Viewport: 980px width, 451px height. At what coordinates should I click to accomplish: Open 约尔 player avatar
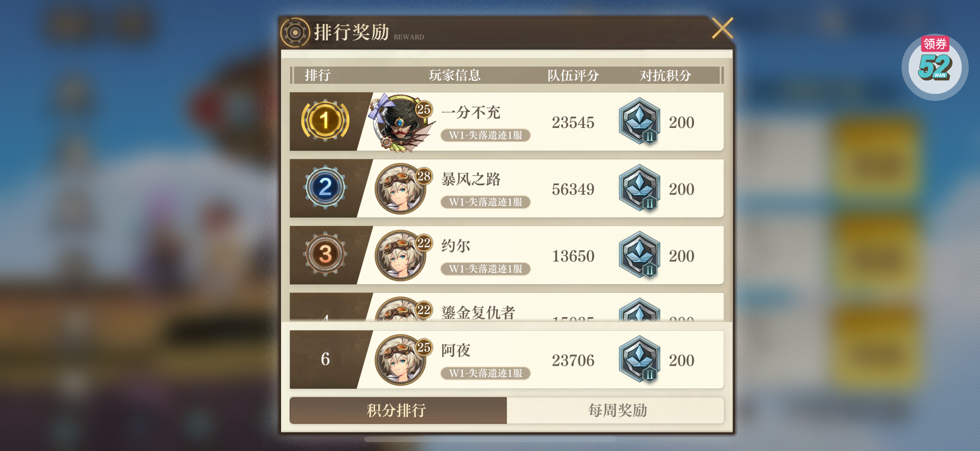tap(401, 255)
